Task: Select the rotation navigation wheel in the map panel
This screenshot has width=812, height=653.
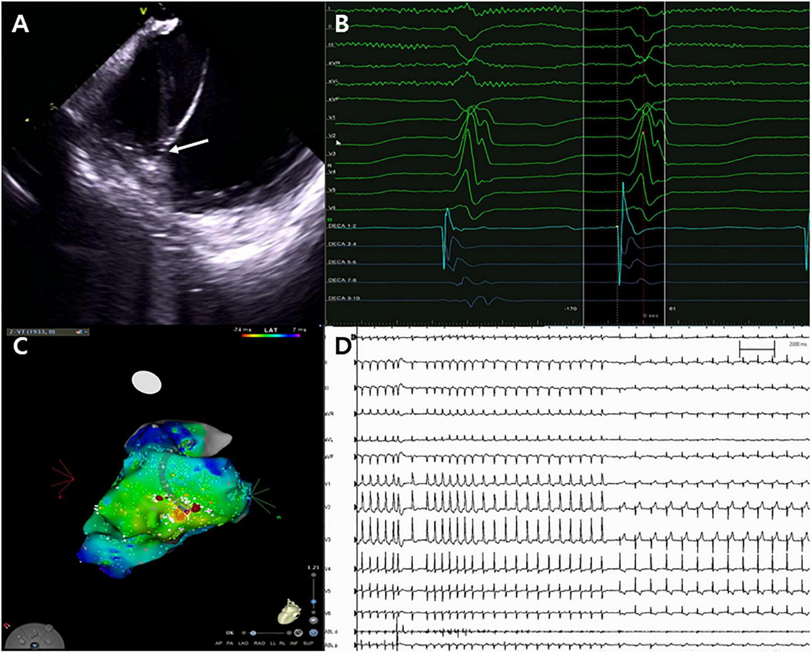Action: tap(35, 637)
